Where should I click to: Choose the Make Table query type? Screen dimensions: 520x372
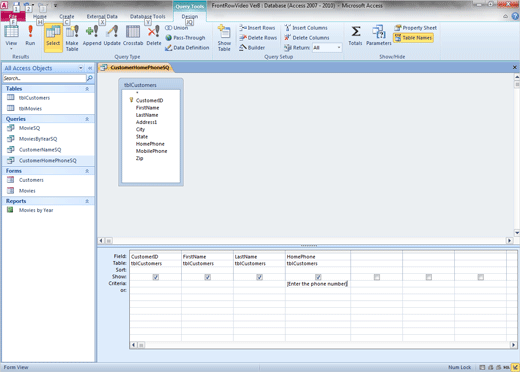coord(72,38)
